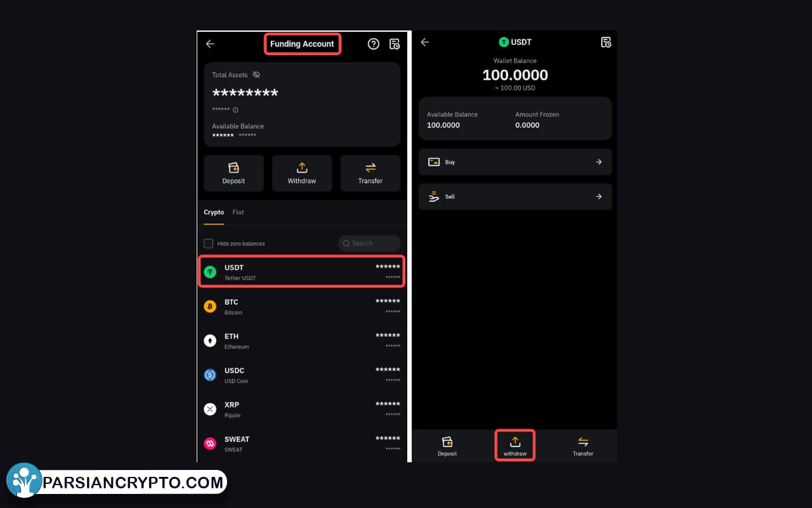Open help question mark icon
Viewport: 812px width, 508px height.
374,44
